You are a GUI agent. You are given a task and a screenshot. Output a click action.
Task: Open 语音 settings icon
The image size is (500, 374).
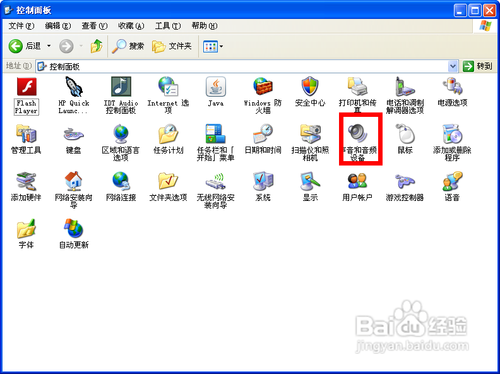pos(452,181)
